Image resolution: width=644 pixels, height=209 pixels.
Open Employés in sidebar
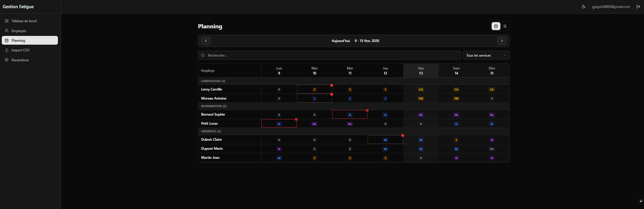pos(19,31)
